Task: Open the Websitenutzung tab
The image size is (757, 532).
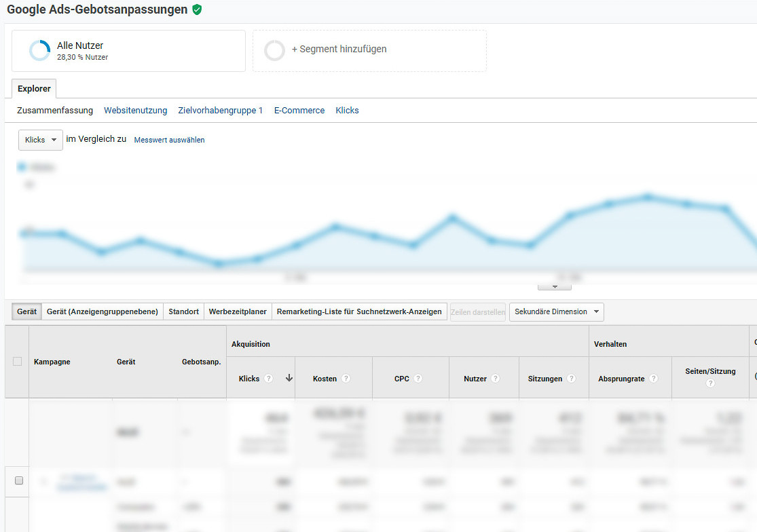Action: pos(135,110)
